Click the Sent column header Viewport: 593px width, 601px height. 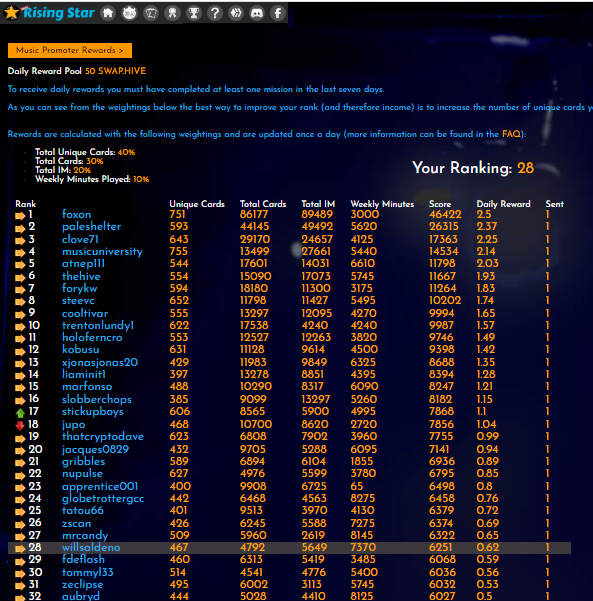click(555, 204)
